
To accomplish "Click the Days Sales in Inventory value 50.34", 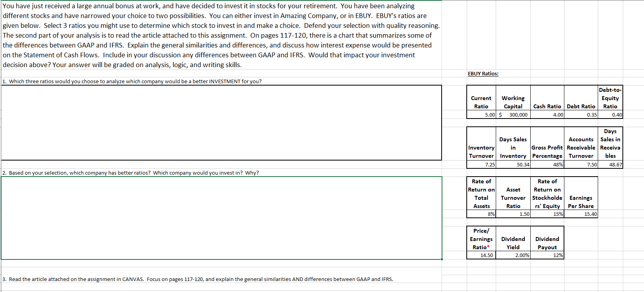I will pyautogui.click(x=513, y=164).
